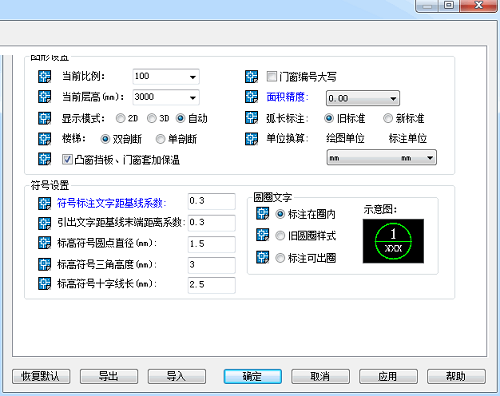The width and height of the screenshot is (500, 396).
Task: Select the 自动 display mode radio
Action: pyautogui.click(x=180, y=118)
